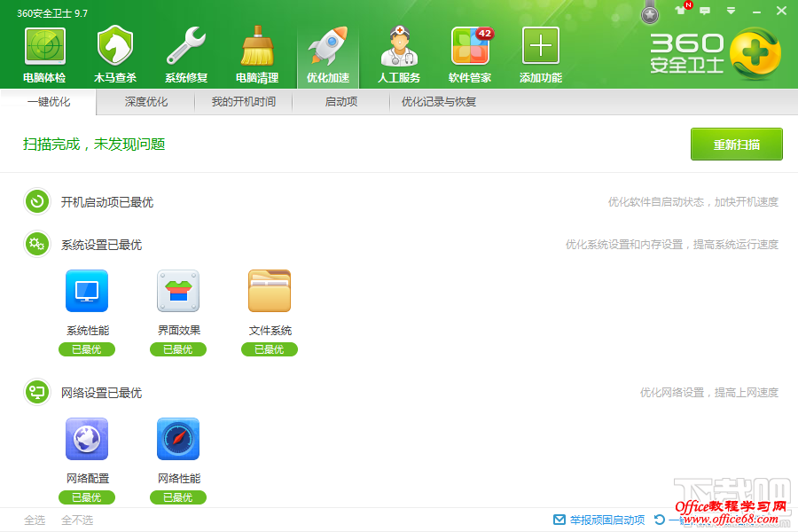Select the 系统性能 monitor icon

(x=87, y=291)
